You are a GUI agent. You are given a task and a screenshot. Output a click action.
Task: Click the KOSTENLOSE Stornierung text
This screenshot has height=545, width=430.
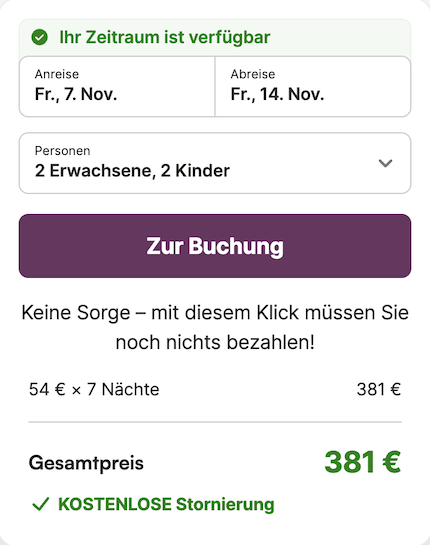click(166, 504)
